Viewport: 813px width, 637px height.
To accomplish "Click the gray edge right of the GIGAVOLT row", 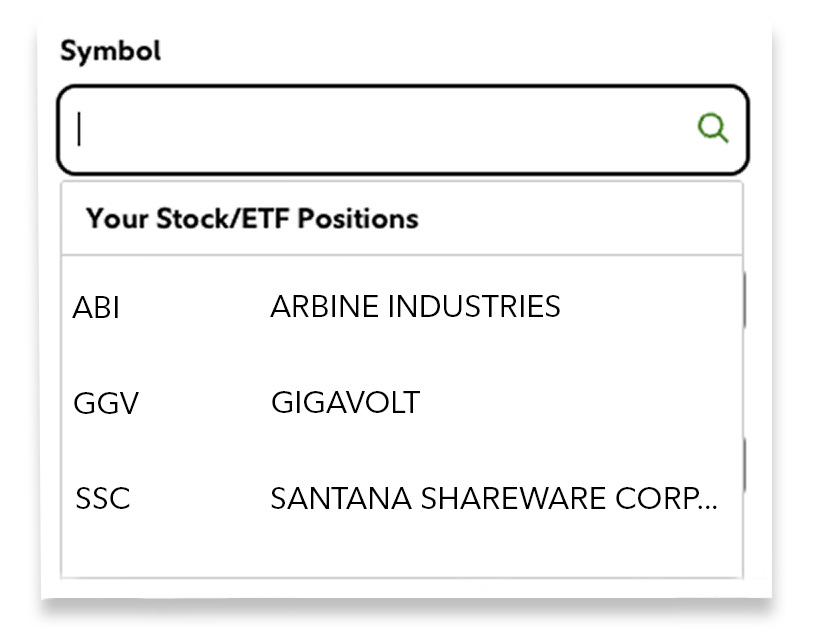I will tap(745, 460).
